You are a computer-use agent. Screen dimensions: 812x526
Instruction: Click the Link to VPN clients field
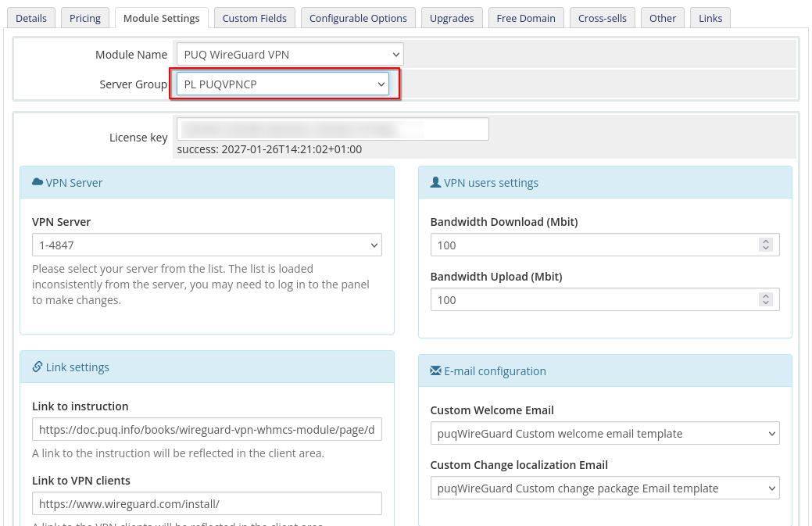click(x=206, y=503)
